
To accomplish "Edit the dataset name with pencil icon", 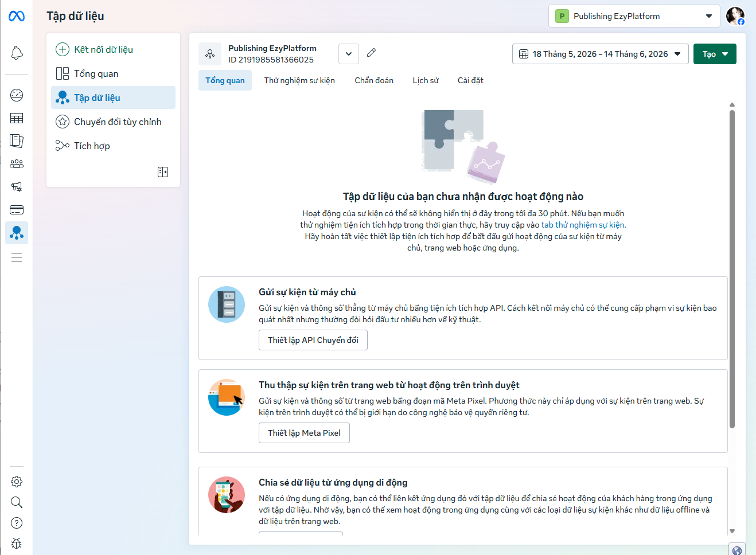I will coord(371,53).
